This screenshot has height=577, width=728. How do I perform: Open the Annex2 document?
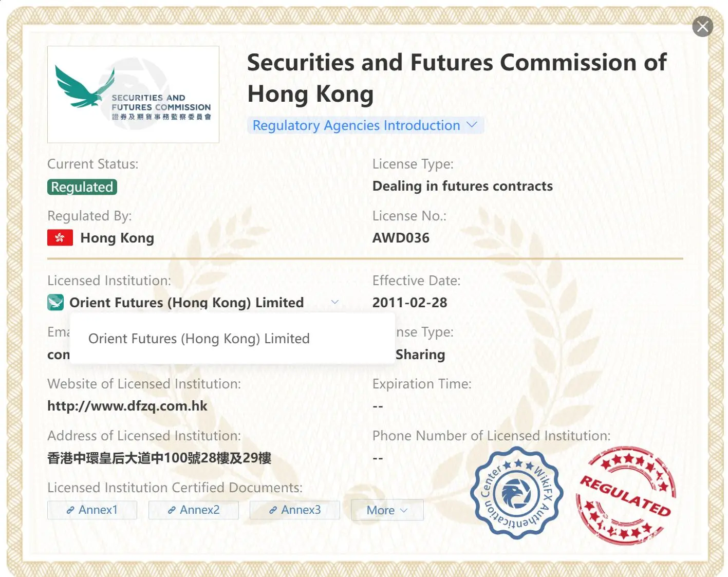193,510
